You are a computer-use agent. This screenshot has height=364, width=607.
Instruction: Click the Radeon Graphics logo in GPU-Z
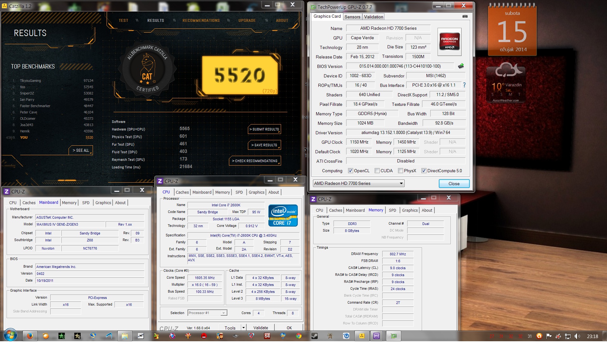[x=449, y=42]
